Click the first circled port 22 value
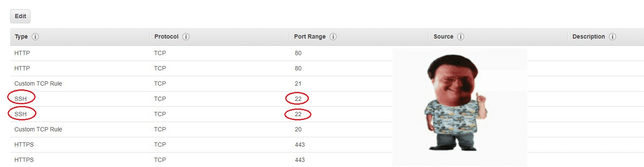The height and width of the screenshot is (167, 644). tap(298, 99)
